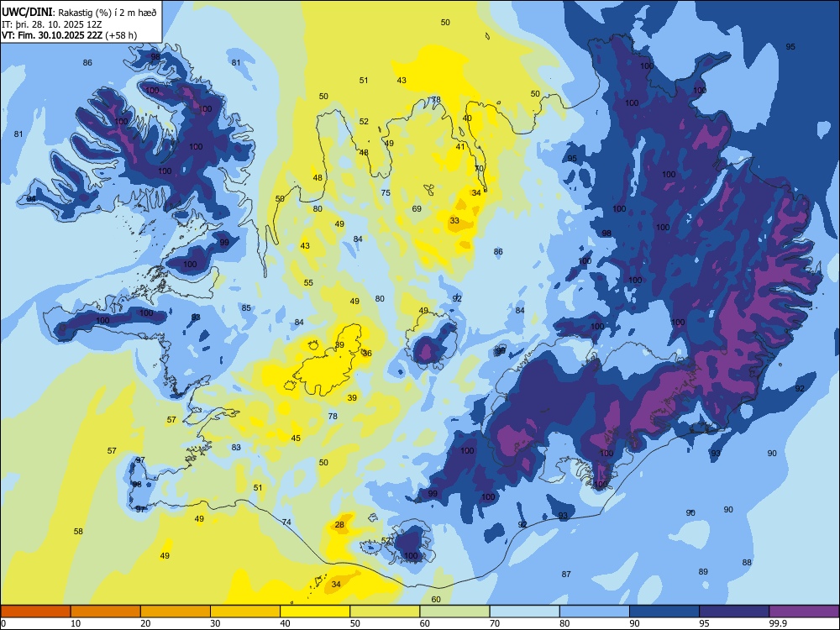The image size is (840, 630).
Task: Click the 'Rakastig (%) í 2 m hæð' label
Action: tap(108, 13)
